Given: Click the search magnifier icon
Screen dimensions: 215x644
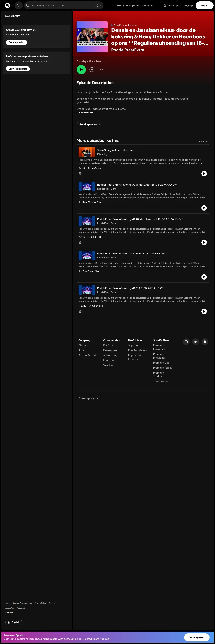Looking at the screenshot, I should (x=28, y=5).
